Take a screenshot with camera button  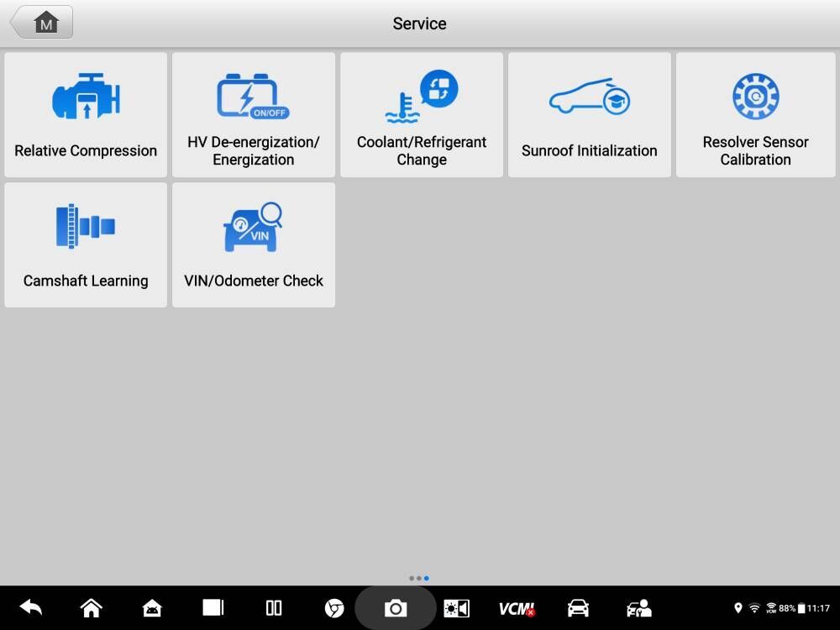tap(396, 608)
